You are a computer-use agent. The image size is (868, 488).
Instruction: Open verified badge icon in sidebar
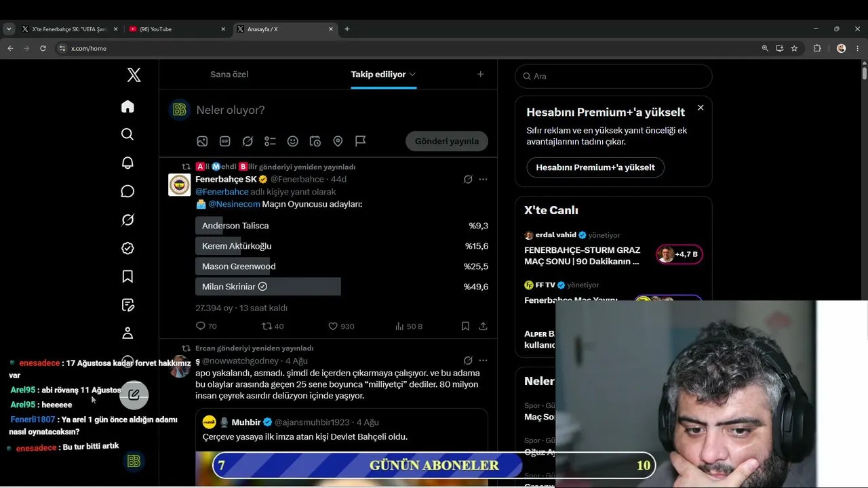click(x=127, y=248)
